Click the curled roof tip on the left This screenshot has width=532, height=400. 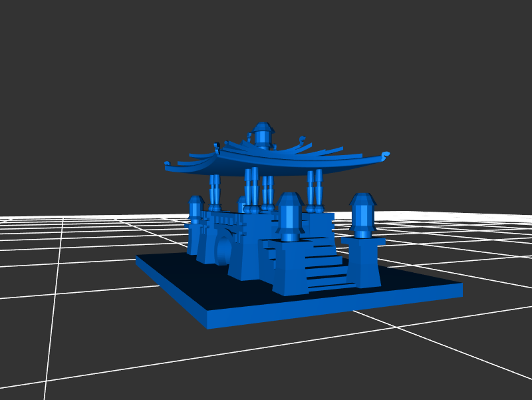(x=169, y=163)
